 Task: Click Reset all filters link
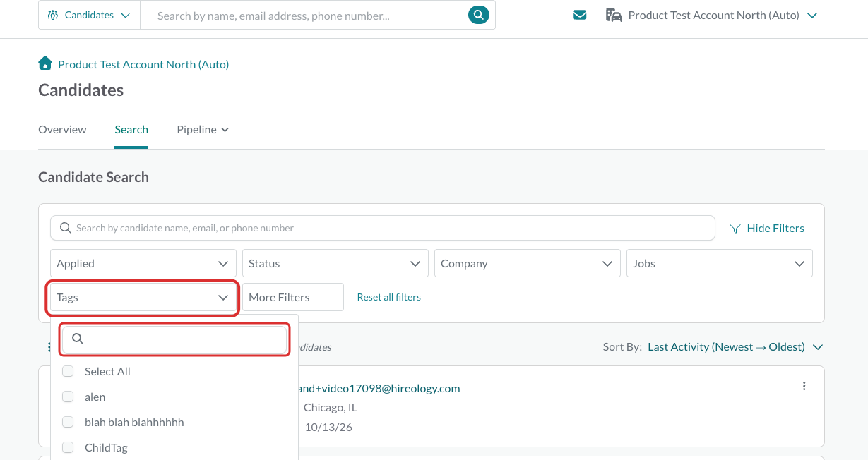coord(389,297)
